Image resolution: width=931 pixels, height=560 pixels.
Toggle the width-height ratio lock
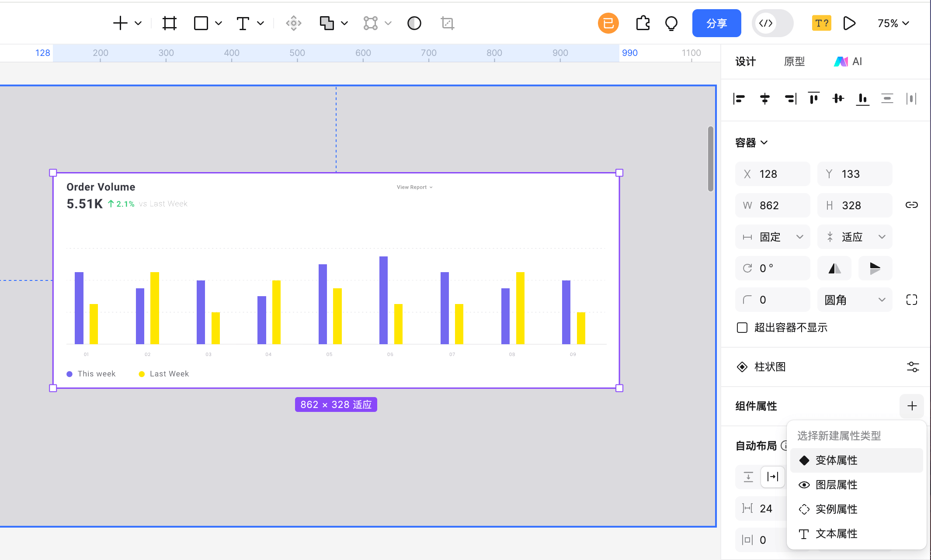pyautogui.click(x=911, y=205)
